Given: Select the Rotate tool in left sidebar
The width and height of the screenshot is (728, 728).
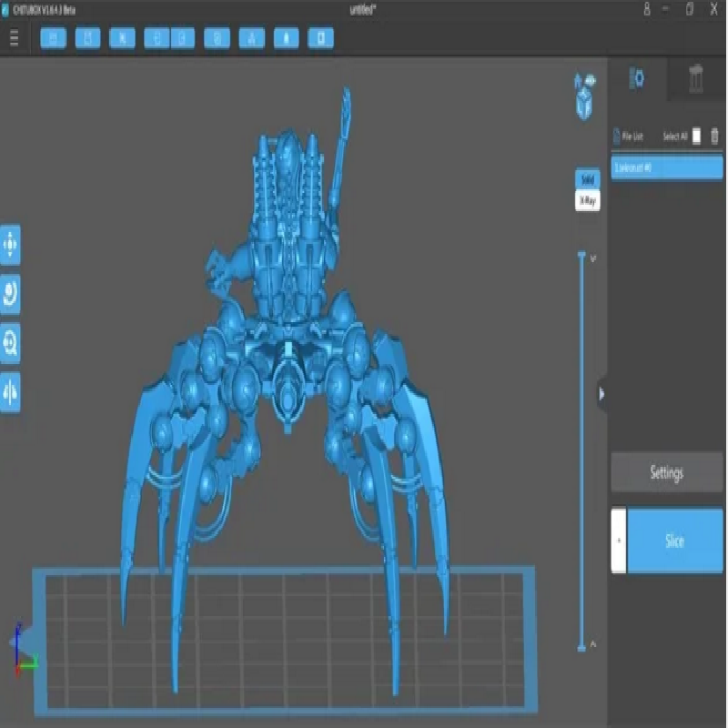Looking at the screenshot, I should [x=11, y=294].
